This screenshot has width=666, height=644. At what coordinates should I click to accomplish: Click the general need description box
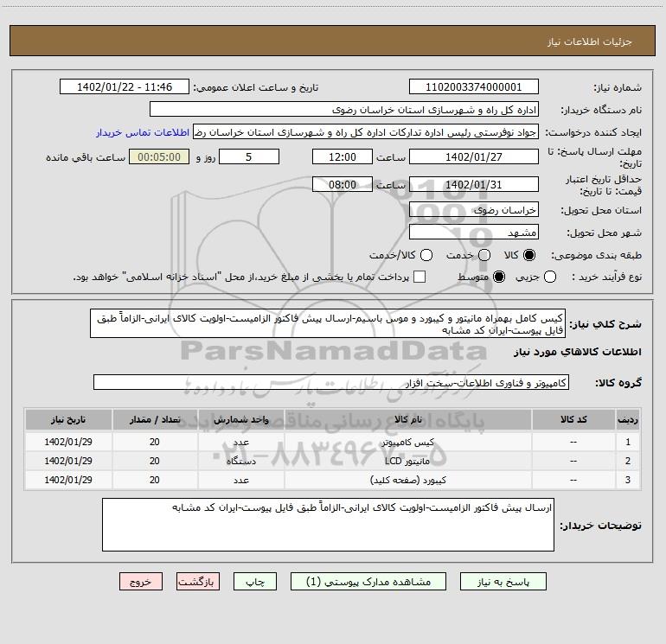click(328, 323)
